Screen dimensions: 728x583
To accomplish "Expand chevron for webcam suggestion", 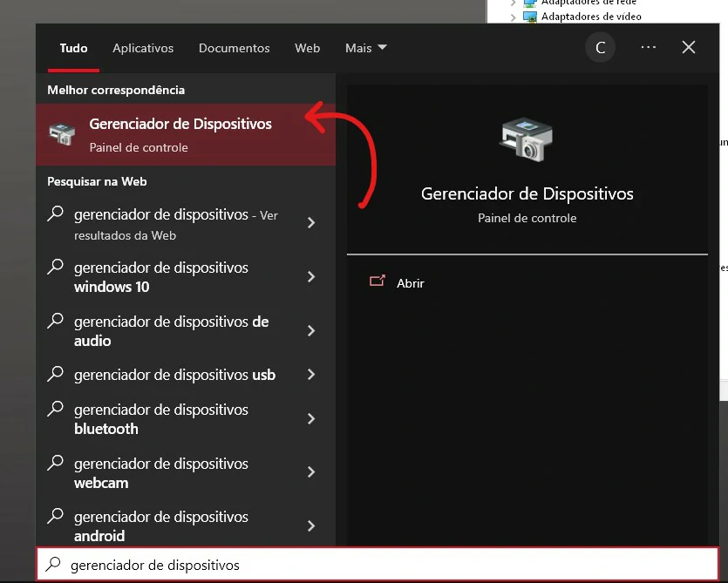I will [x=311, y=472].
